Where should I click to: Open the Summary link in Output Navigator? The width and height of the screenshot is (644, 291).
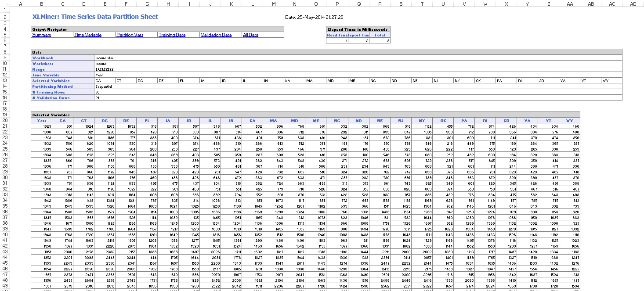[x=42, y=35]
